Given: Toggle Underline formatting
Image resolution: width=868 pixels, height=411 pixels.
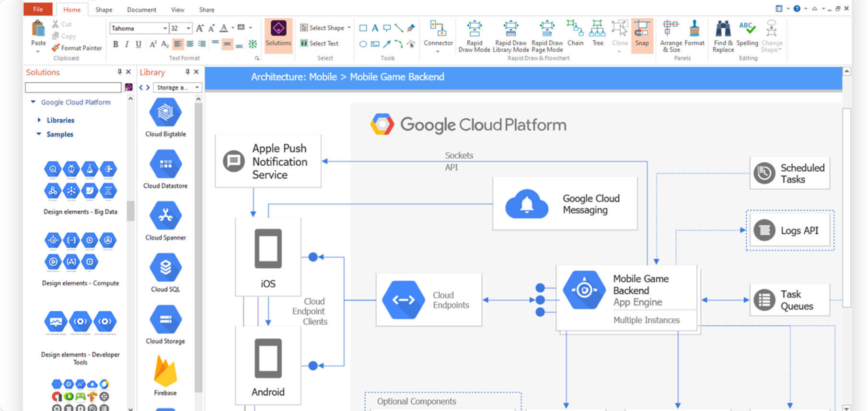Looking at the screenshot, I should click(139, 44).
